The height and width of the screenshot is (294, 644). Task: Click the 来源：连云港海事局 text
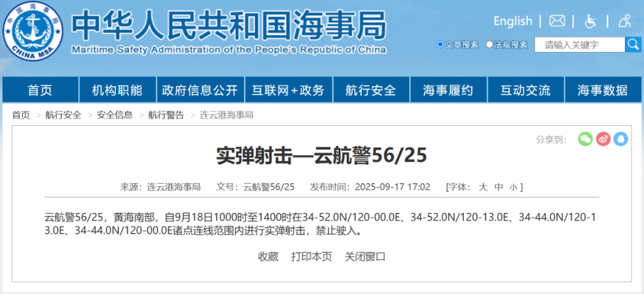(160, 187)
